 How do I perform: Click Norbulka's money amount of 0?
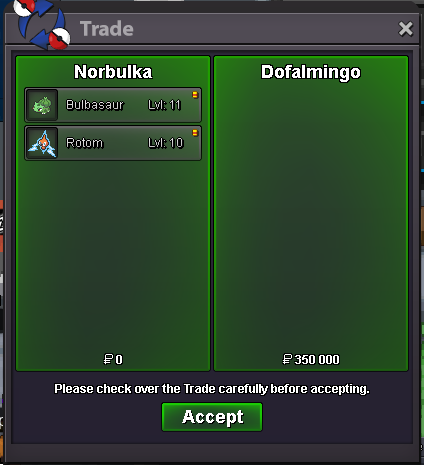click(113, 359)
